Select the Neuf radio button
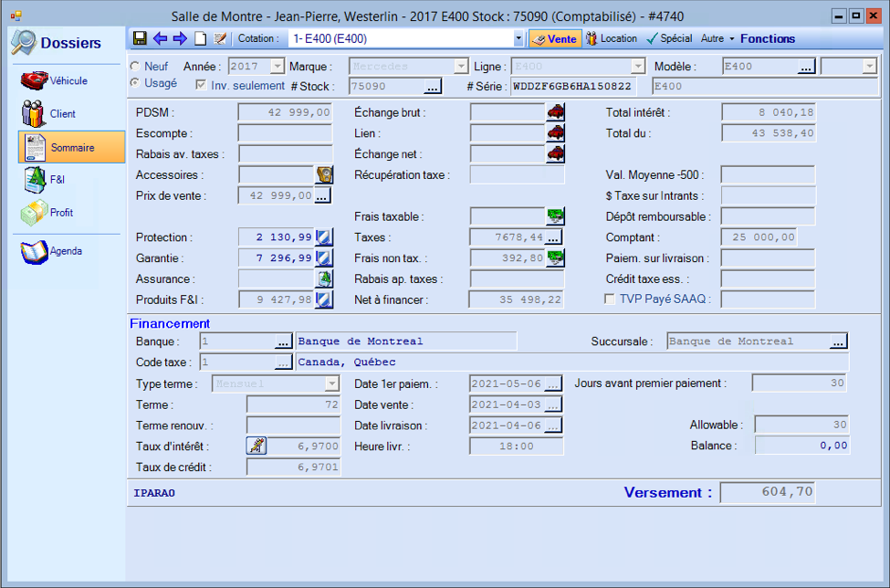The height and width of the screenshot is (588, 890). (135, 67)
